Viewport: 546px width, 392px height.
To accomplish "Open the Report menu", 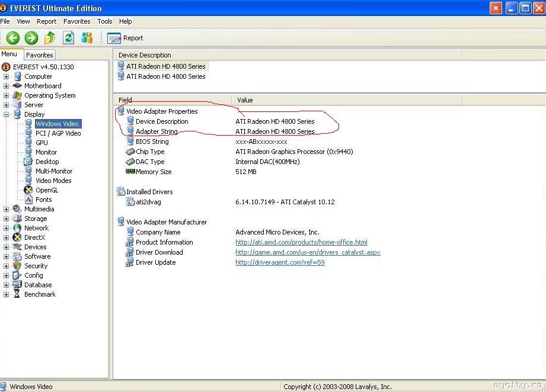I will coord(46,21).
